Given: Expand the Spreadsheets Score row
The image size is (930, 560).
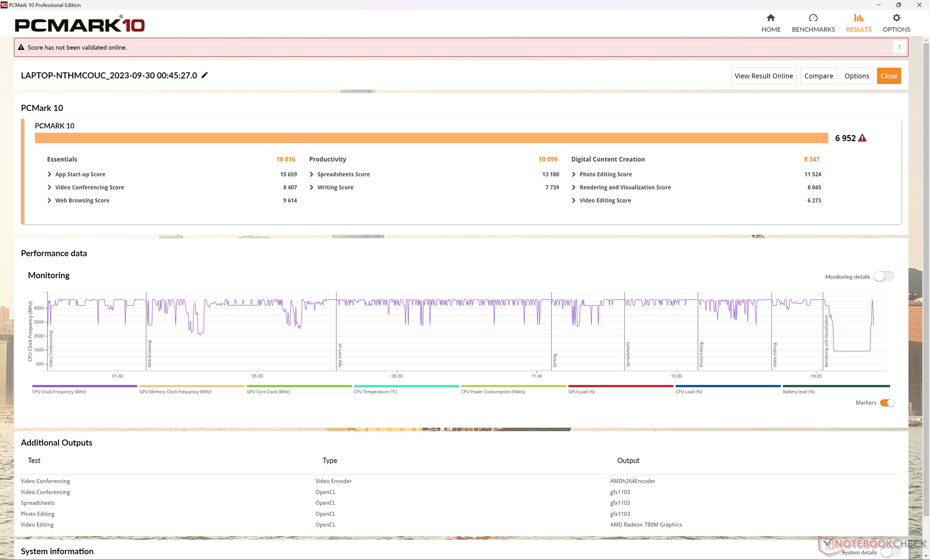Looking at the screenshot, I should click(x=311, y=174).
